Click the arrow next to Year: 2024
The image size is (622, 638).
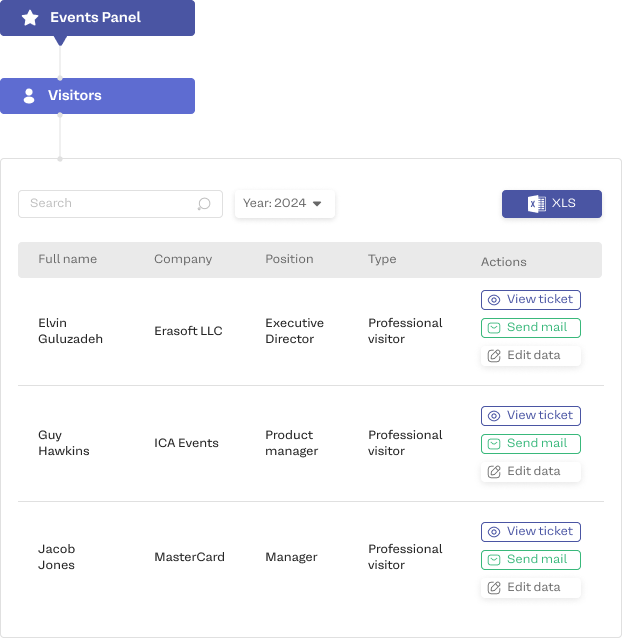click(317, 204)
